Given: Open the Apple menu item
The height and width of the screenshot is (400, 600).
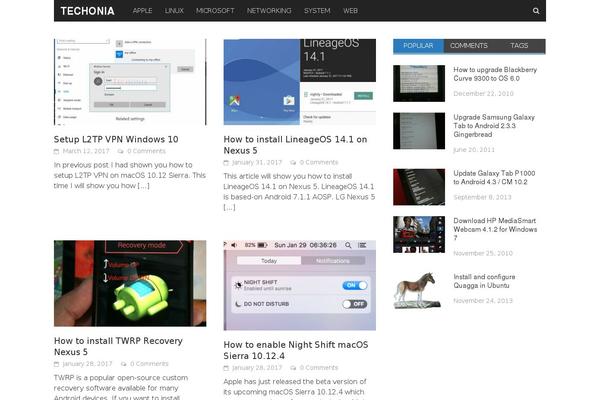Looking at the screenshot, I should [x=142, y=11].
